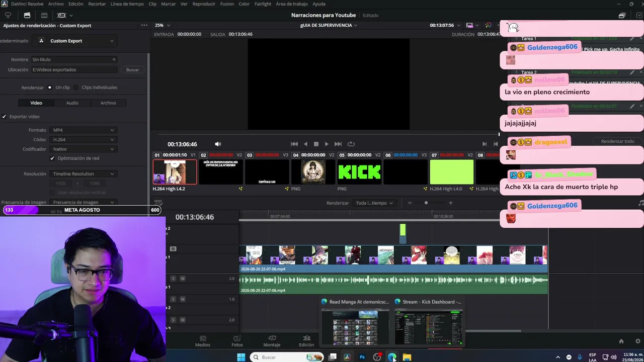
Task: Open the Área de trabajo menu
Action: (292, 4)
